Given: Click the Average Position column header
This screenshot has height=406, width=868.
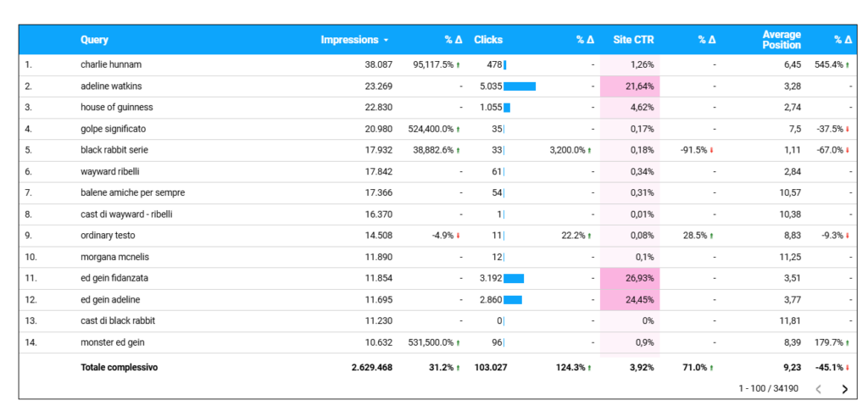Looking at the screenshot, I should coord(781,40).
